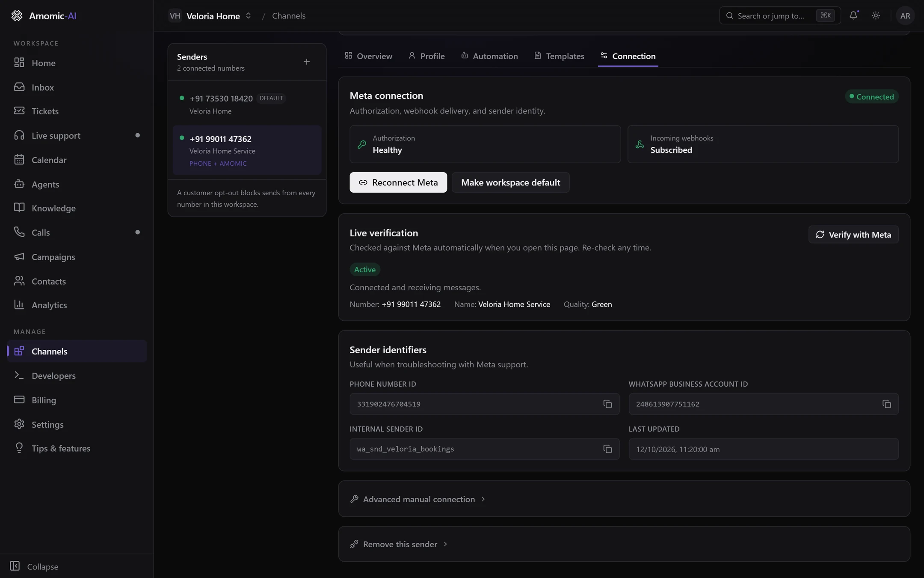The image size is (924, 578).
Task: Click the ⌘K shortcut badge
Action: (826, 16)
